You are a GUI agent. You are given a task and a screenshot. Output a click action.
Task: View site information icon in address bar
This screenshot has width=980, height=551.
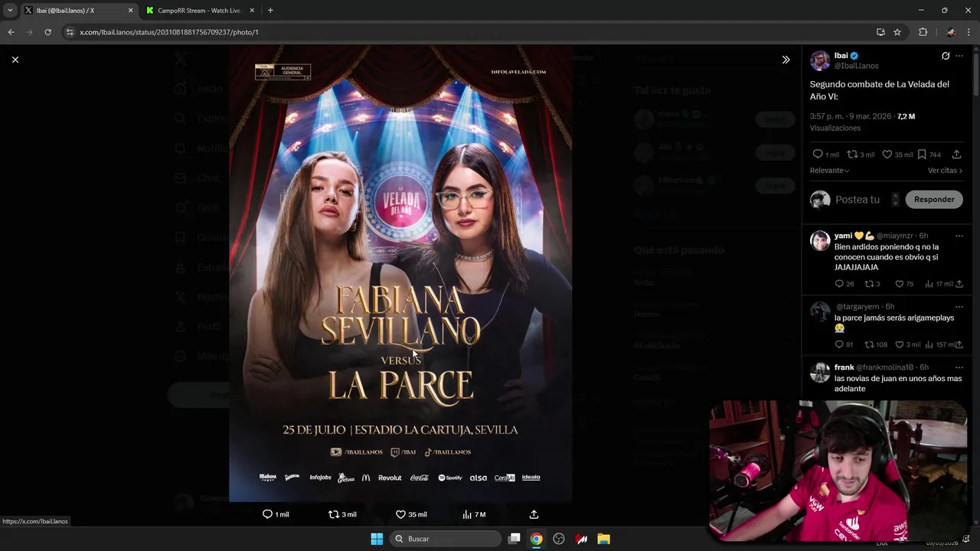pyautogui.click(x=70, y=32)
